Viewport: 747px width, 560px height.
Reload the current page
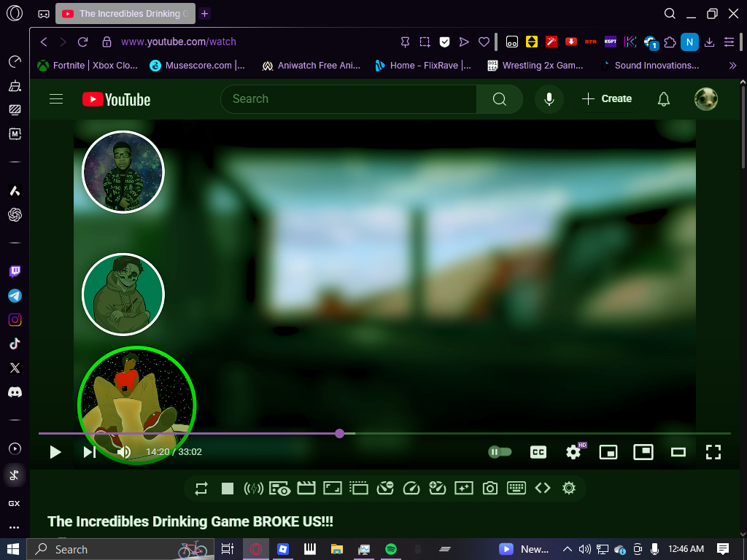coord(83,42)
